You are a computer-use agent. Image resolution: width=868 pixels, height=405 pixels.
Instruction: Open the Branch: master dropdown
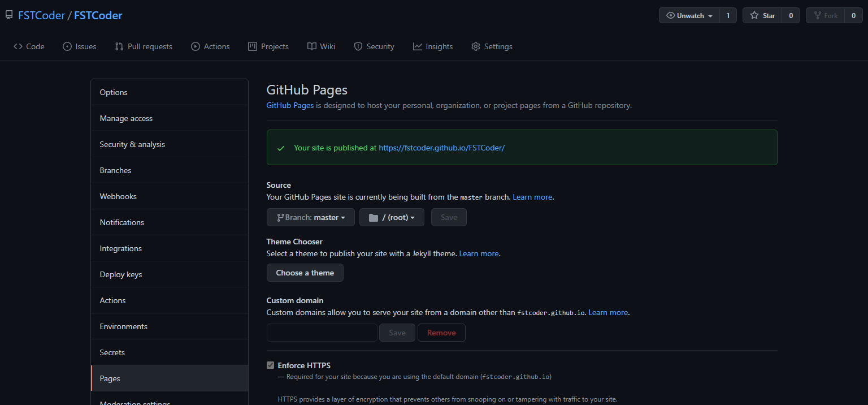[x=311, y=217]
